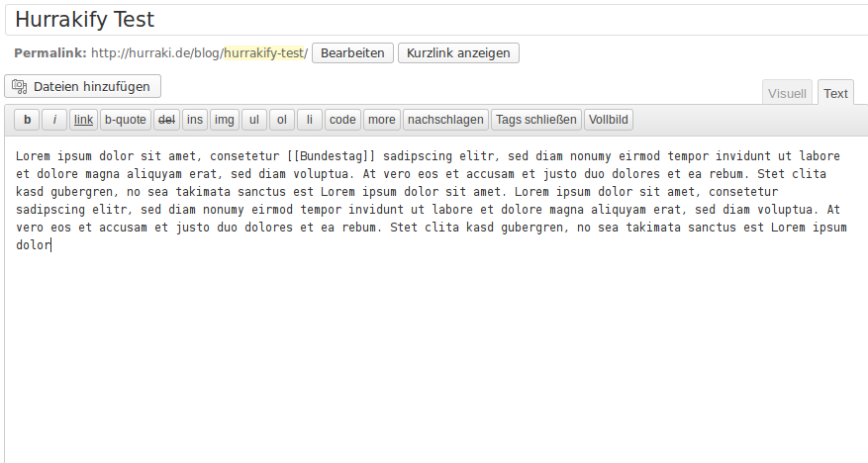
Task: Show the short link with Kurzlink anzeigen
Action: [x=458, y=53]
